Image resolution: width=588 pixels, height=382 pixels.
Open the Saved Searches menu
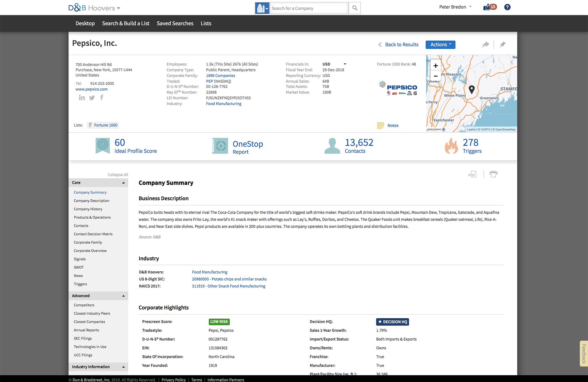(175, 23)
